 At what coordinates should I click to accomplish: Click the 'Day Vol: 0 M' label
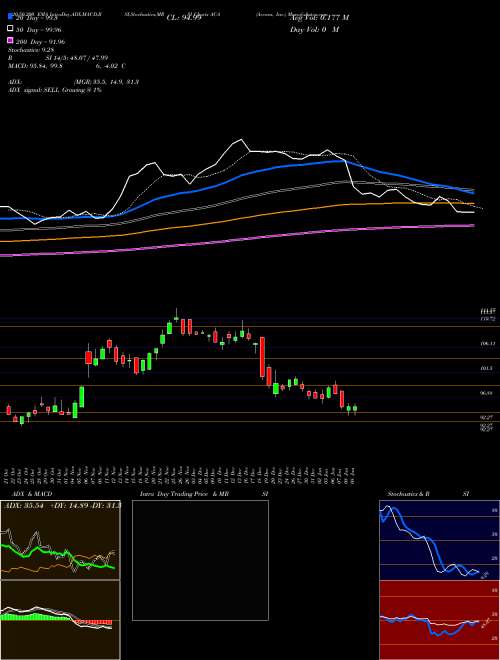[x=314, y=29]
